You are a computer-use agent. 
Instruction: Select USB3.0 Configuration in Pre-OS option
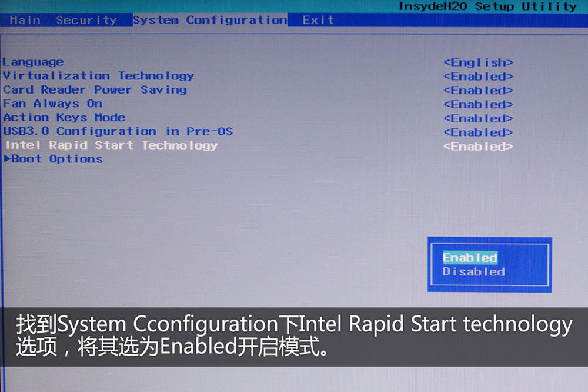click(x=118, y=131)
